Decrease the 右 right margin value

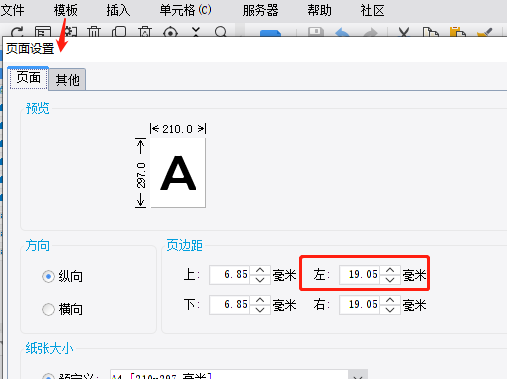pyautogui.click(x=390, y=310)
